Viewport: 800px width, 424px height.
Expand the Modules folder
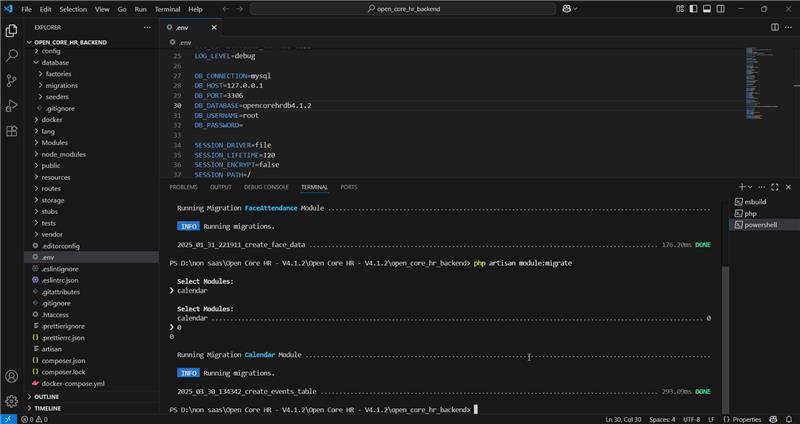pos(92,143)
